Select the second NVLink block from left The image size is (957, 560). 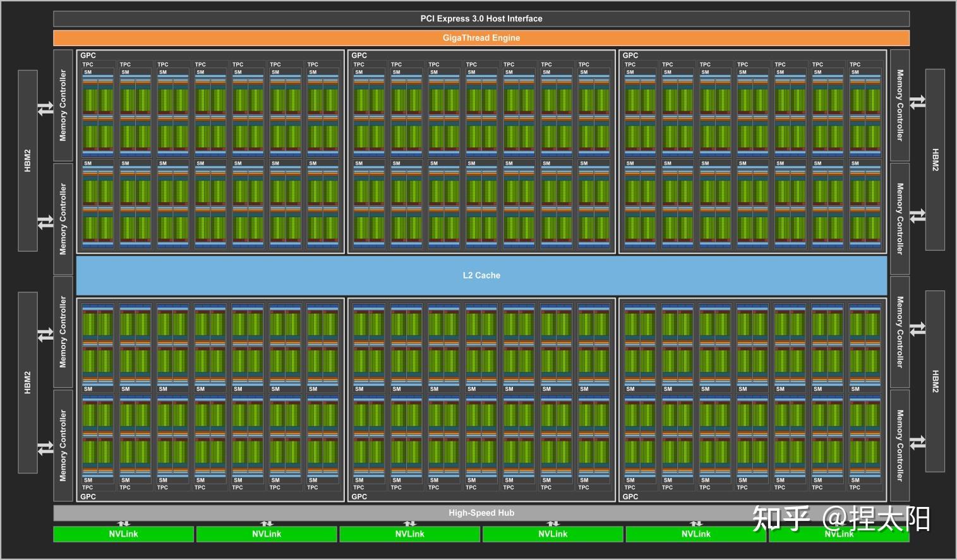(267, 534)
